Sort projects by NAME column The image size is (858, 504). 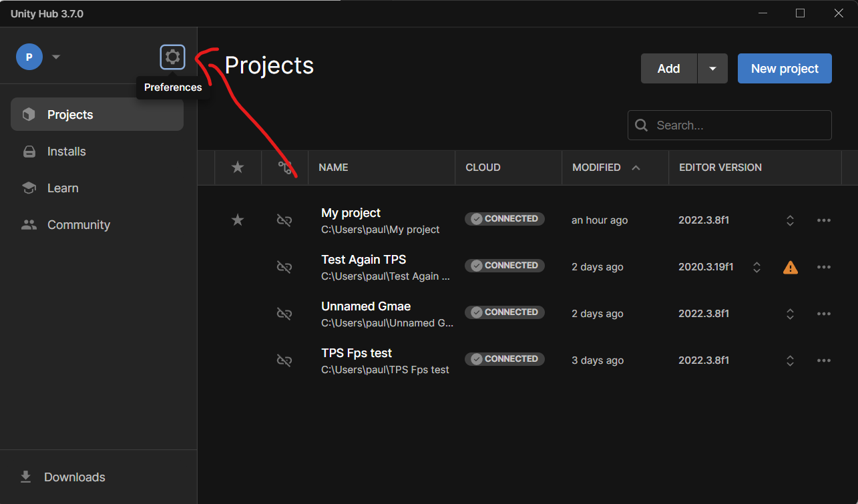[333, 168]
